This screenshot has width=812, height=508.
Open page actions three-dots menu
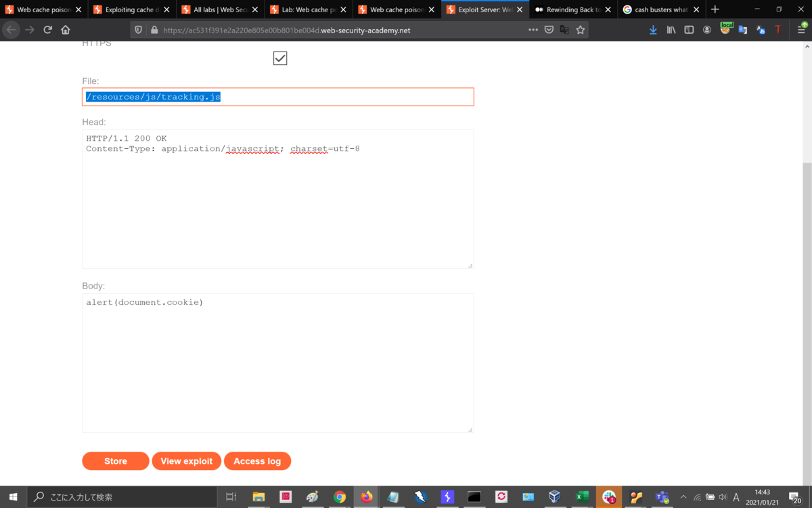[533, 30]
